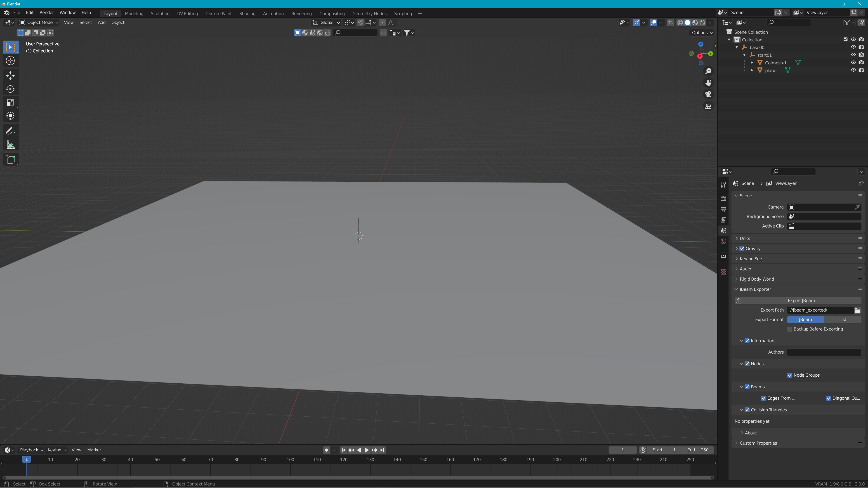The height and width of the screenshot is (488, 868).
Task: Open the Collection properties tab
Action: point(723,255)
